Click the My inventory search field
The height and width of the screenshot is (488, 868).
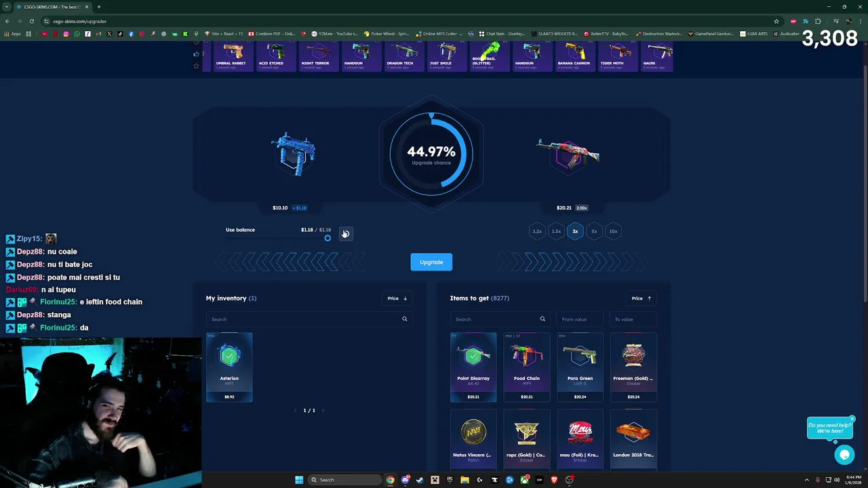[x=309, y=319]
